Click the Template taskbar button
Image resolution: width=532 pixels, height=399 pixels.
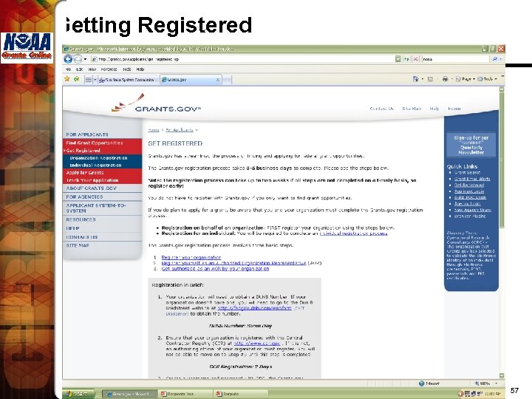[241, 394]
